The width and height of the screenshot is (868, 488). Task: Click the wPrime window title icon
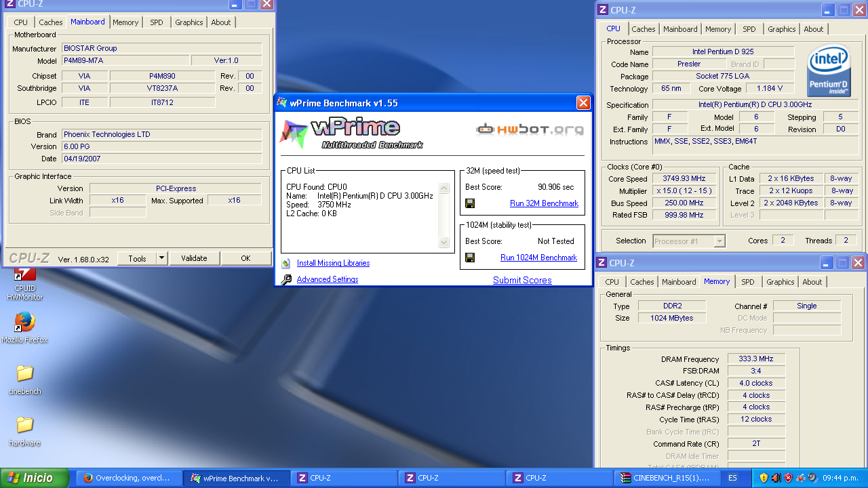coord(282,103)
